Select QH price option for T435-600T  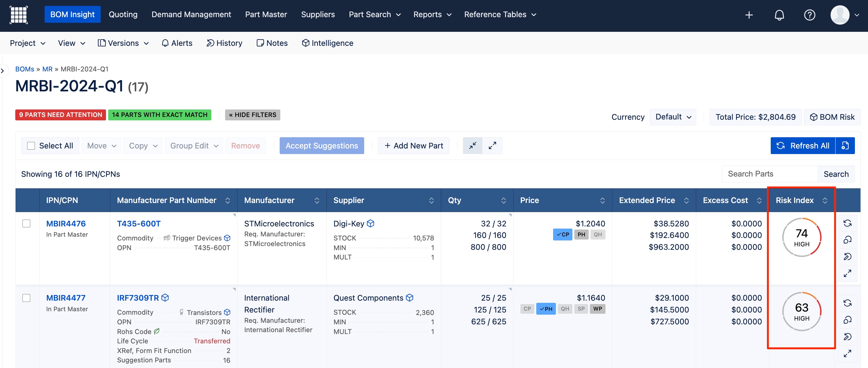pos(598,235)
